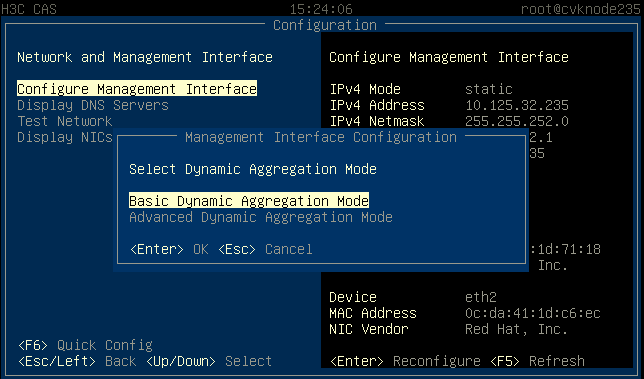Screen dimensions: 644x379
Task: Click the Esc/Left Back shortcut
Action: [77, 361]
